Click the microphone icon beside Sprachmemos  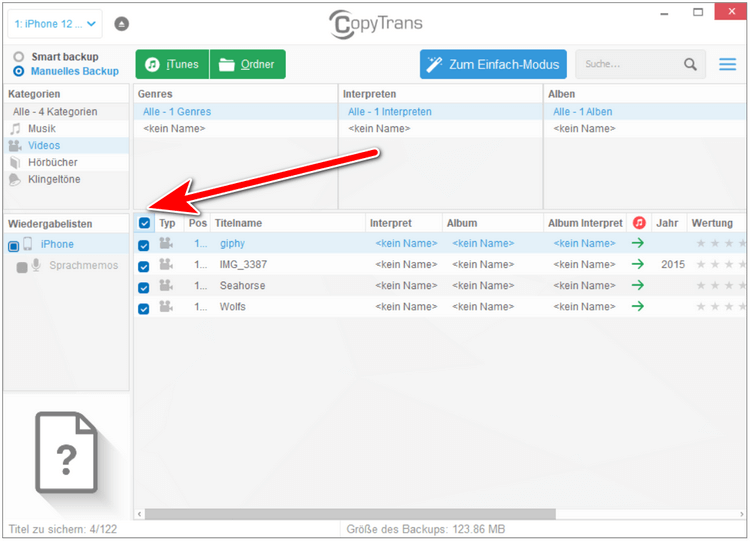tap(36, 265)
